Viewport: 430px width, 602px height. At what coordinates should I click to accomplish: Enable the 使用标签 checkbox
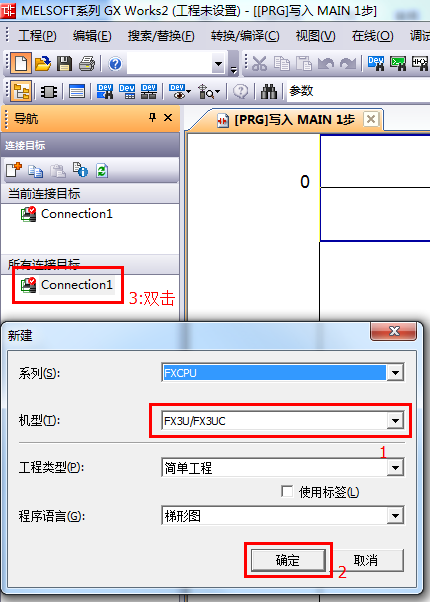(287, 491)
